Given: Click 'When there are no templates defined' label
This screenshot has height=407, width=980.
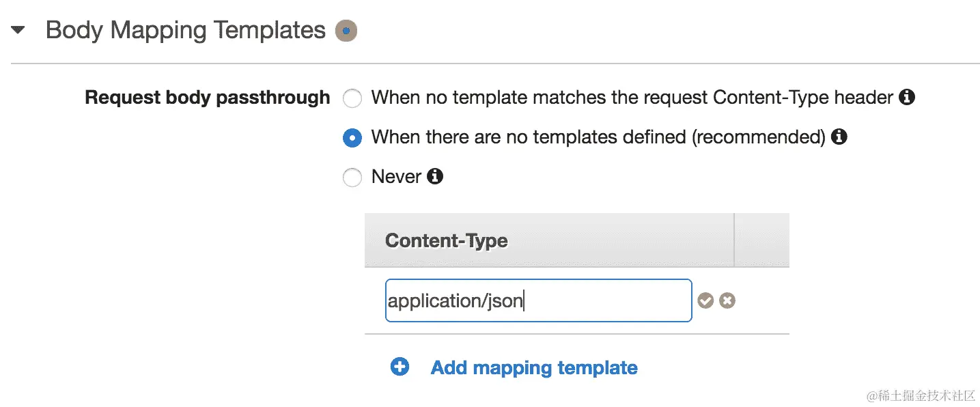Looking at the screenshot, I should [x=598, y=137].
